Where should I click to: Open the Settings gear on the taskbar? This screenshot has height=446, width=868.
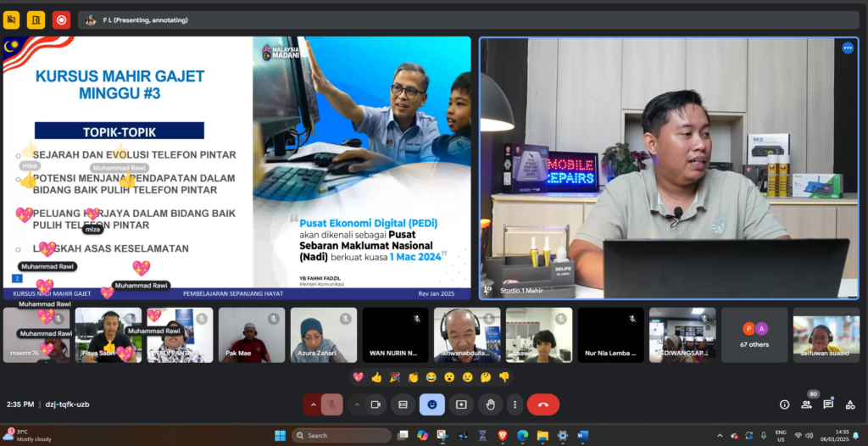[563, 436]
